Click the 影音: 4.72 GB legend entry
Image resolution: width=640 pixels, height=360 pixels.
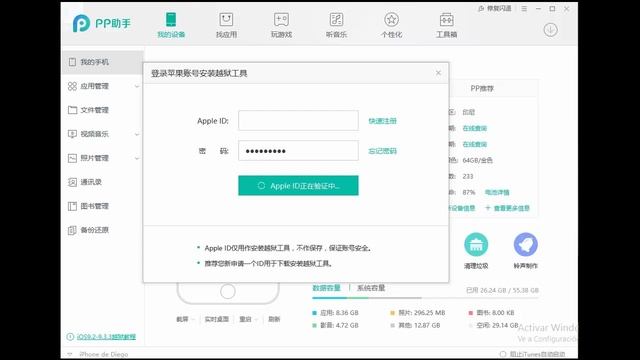coord(336,325)
